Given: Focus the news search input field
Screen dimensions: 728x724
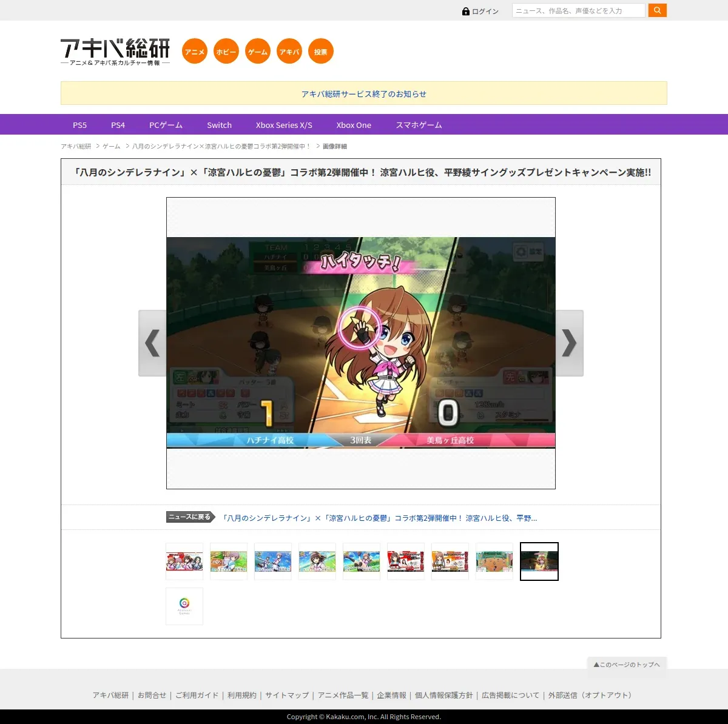Looking at the screenshot, I should tap(579, 10).
